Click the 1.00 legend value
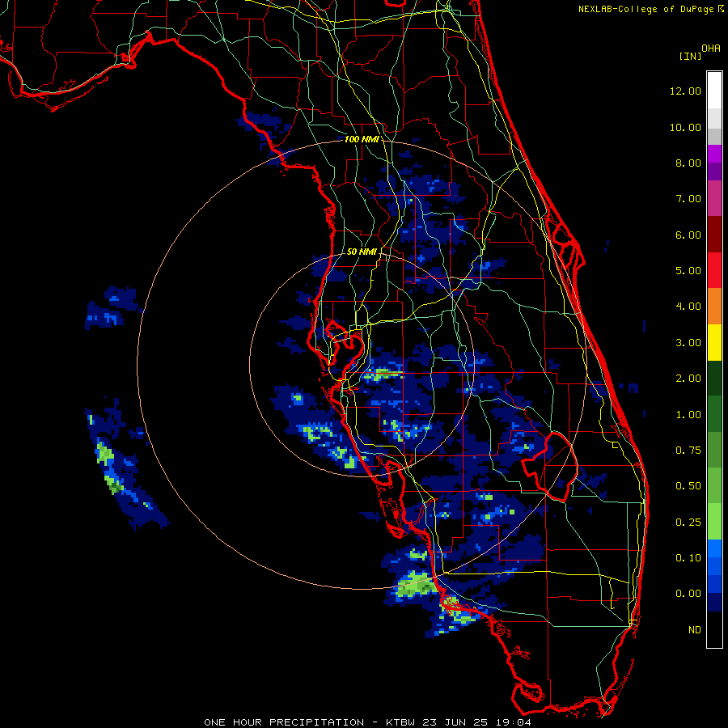Viewport: 728px width, 728px height. coord(688,414)
